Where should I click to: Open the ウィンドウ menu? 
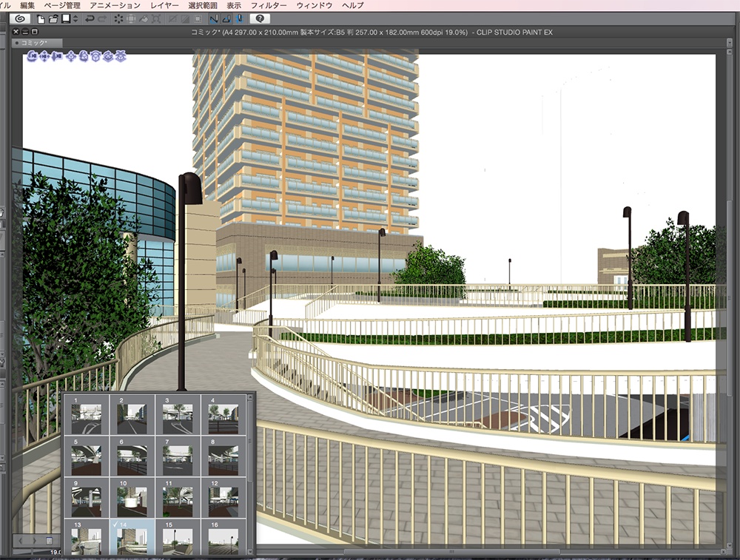[x=314, y=5]
